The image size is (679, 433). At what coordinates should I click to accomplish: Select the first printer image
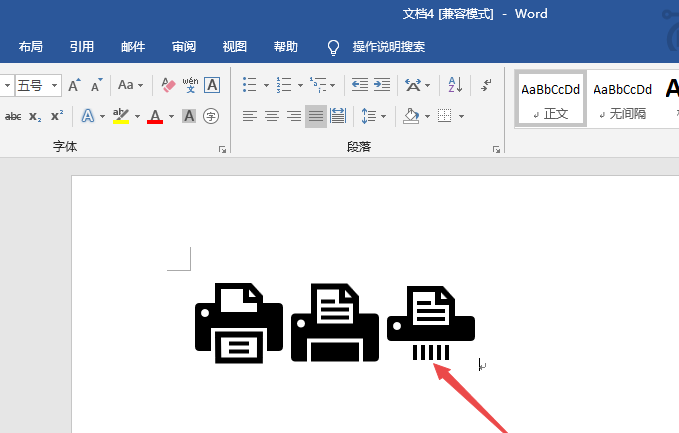[239, 323]
